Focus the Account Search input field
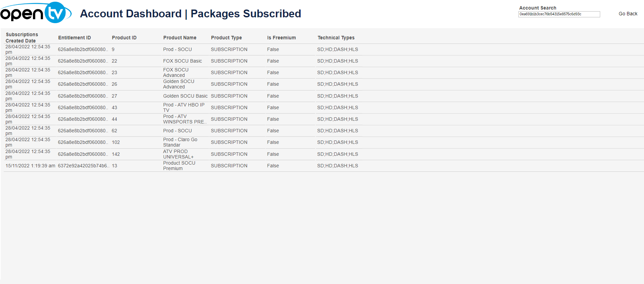This screenshot has width=644, height=284. (559, 14)
